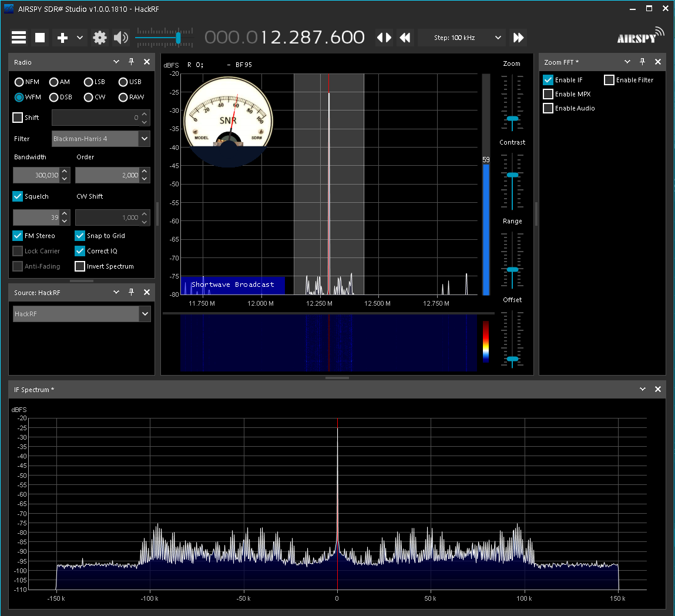675x616 pixels.
Task: Disable the Squelch checkbox
Action: (18, 196)
